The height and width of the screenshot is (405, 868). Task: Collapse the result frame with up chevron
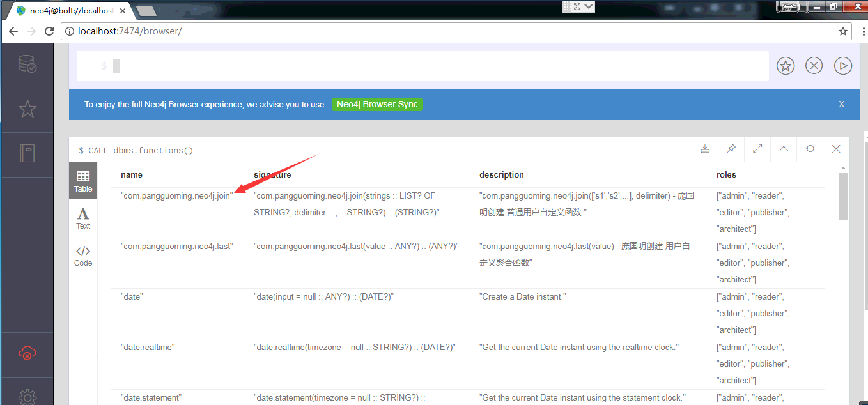[x=784, y=149]
